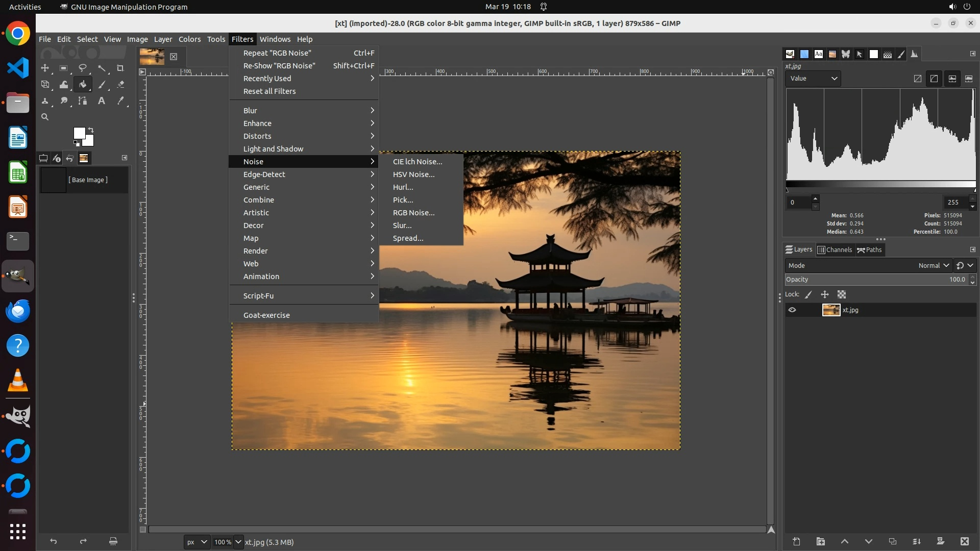Image resolution: width=980 pixels, height=551 pixels.
Task: Click the Delete layer icon
Action: point(964,541)
